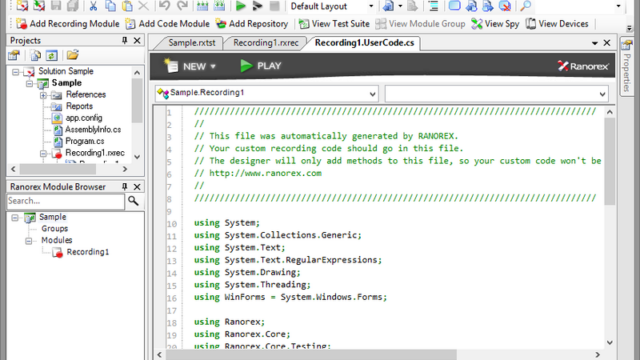Select the Recording1.UserCode.cs tab

click(364, 43)
